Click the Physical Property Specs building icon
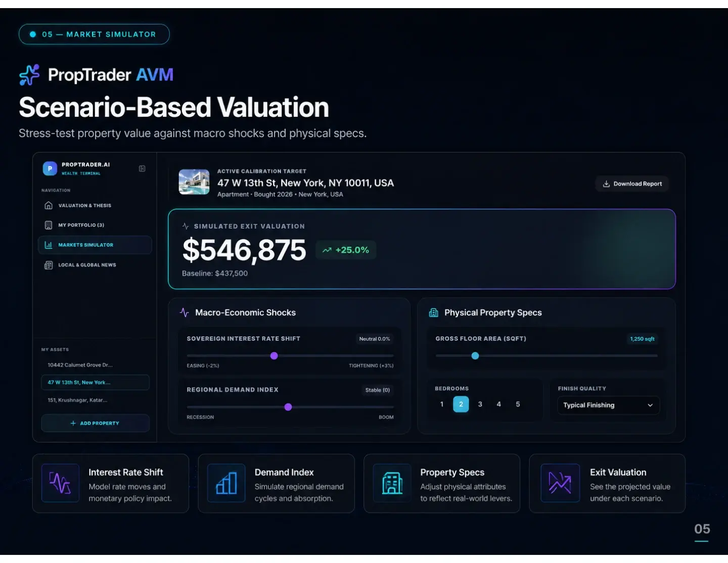 (433, 313)
